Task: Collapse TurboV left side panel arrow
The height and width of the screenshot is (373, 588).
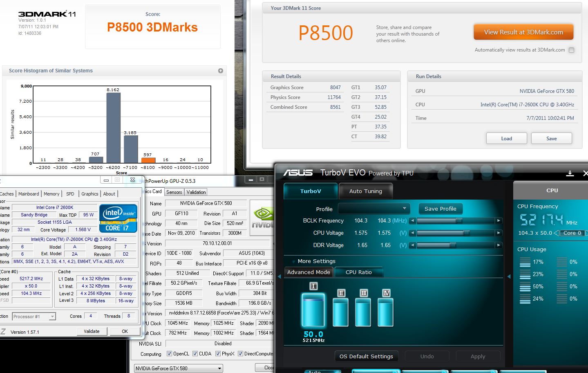Action: coord(279,276)
